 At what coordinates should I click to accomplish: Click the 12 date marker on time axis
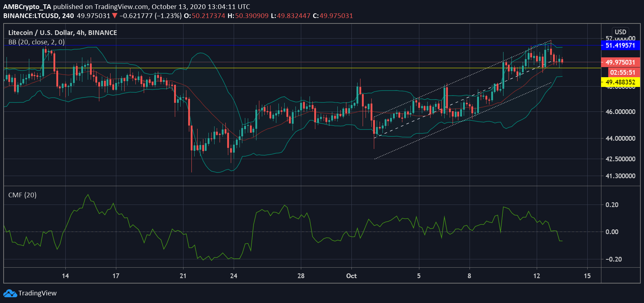click(537, 276)
